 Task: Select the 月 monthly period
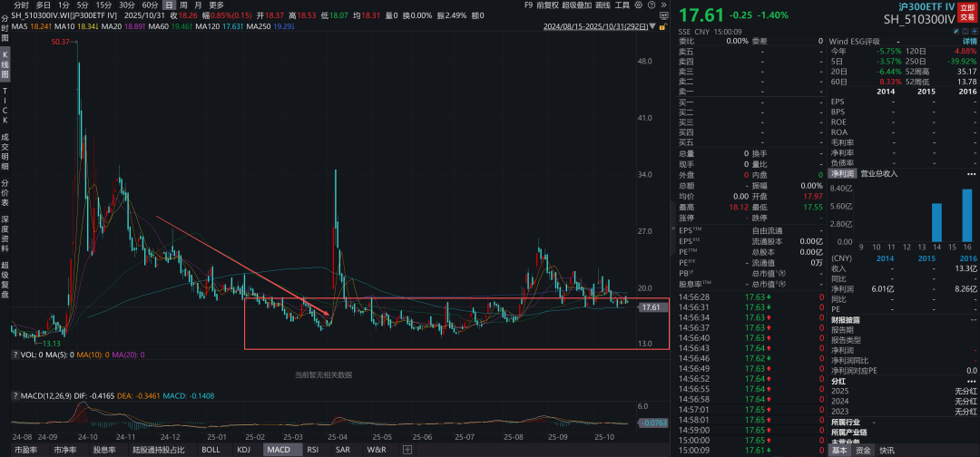point(198,5)
